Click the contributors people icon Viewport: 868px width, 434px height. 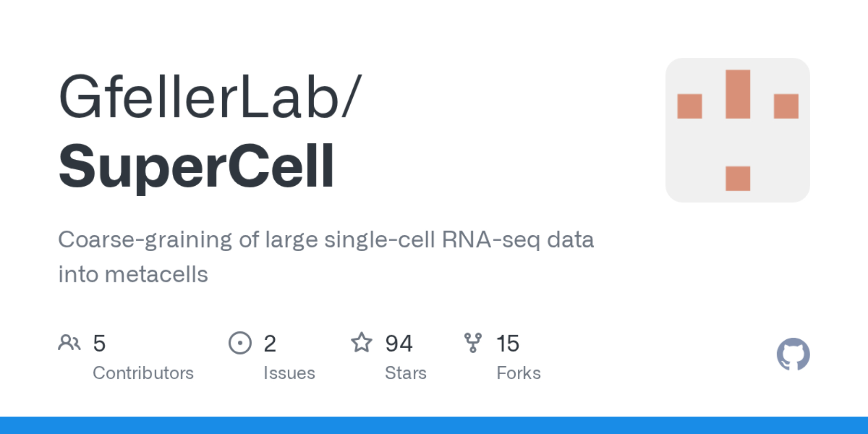coord(69,343)
